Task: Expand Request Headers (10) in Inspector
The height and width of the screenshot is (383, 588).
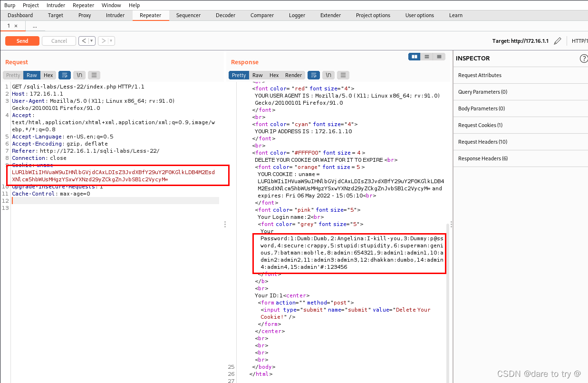Action: point(521,142)
